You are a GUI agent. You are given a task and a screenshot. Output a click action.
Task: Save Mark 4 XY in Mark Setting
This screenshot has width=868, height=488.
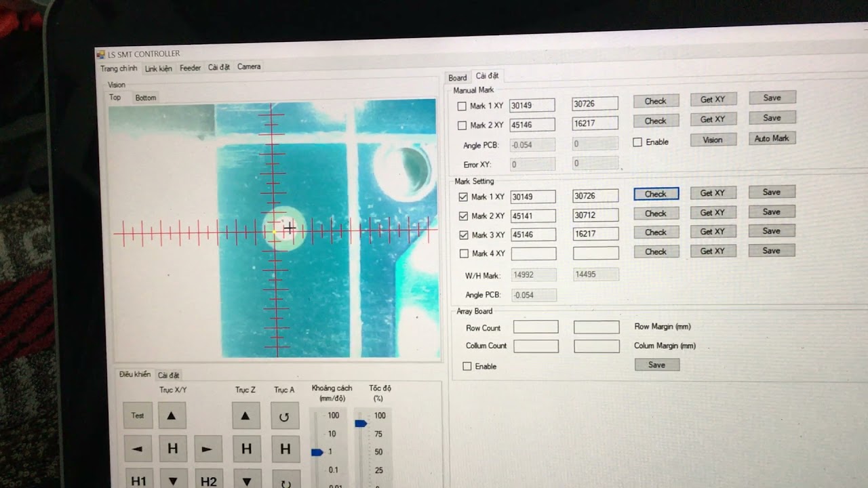(772, 251)
